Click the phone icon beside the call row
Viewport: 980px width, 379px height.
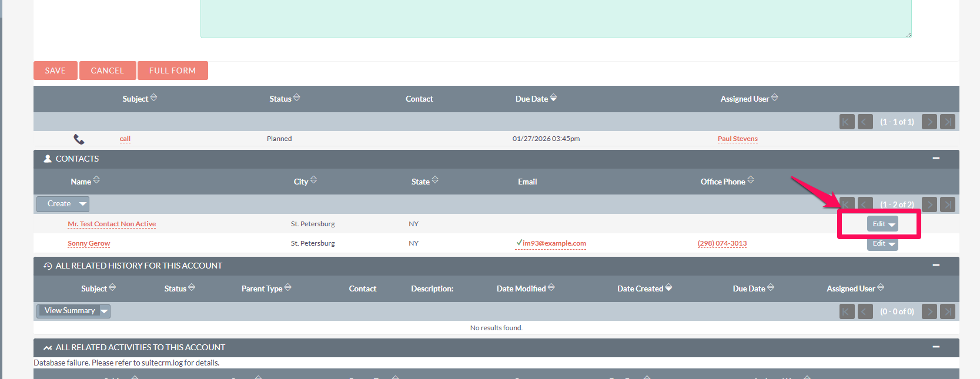tap(79, 139)
